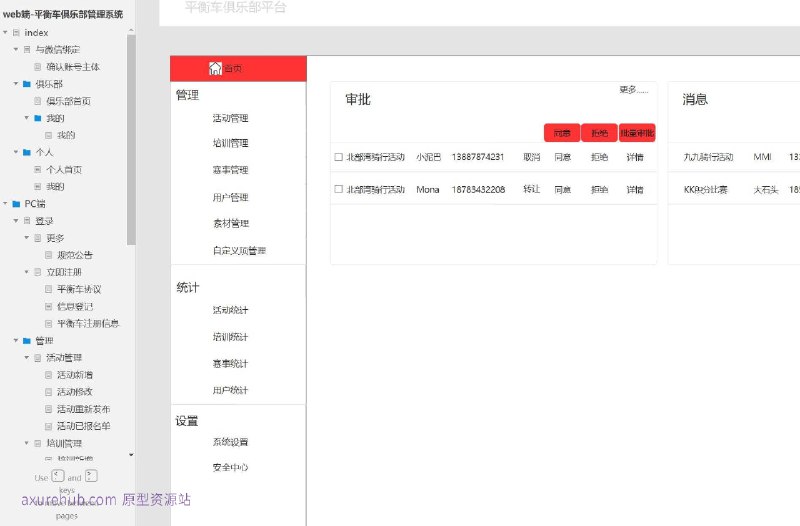Click the folder icon next to 俱乐部
Viewport: 800px width, 526px height.
click(27, 84)
